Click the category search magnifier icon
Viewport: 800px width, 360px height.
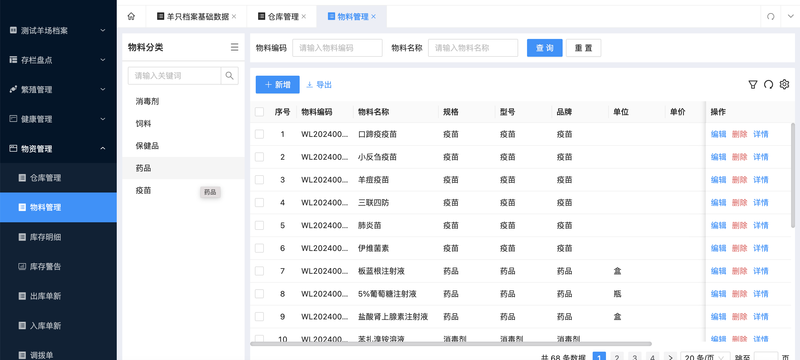pos(230,76)
